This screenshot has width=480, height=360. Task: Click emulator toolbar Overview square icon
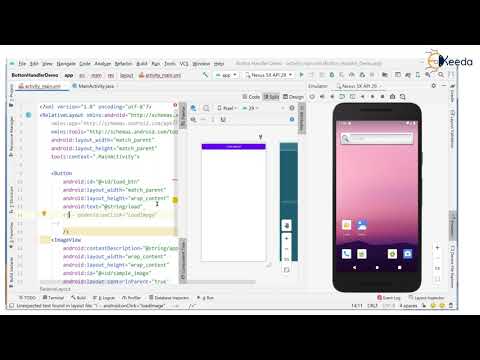point(382,97)
